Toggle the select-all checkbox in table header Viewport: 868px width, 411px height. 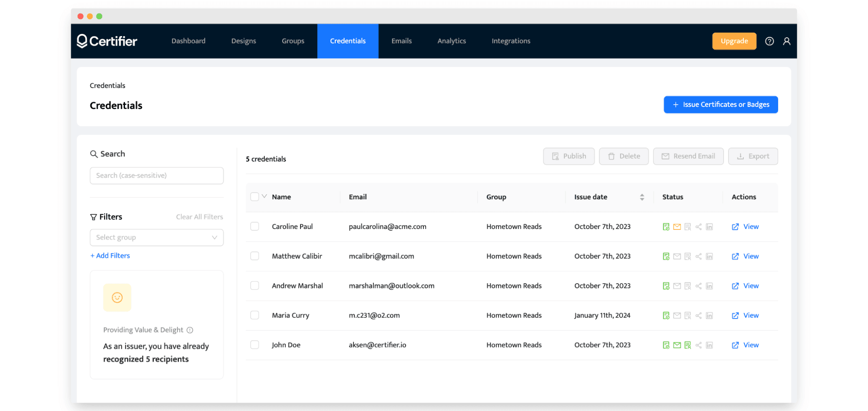pos(254,197)
